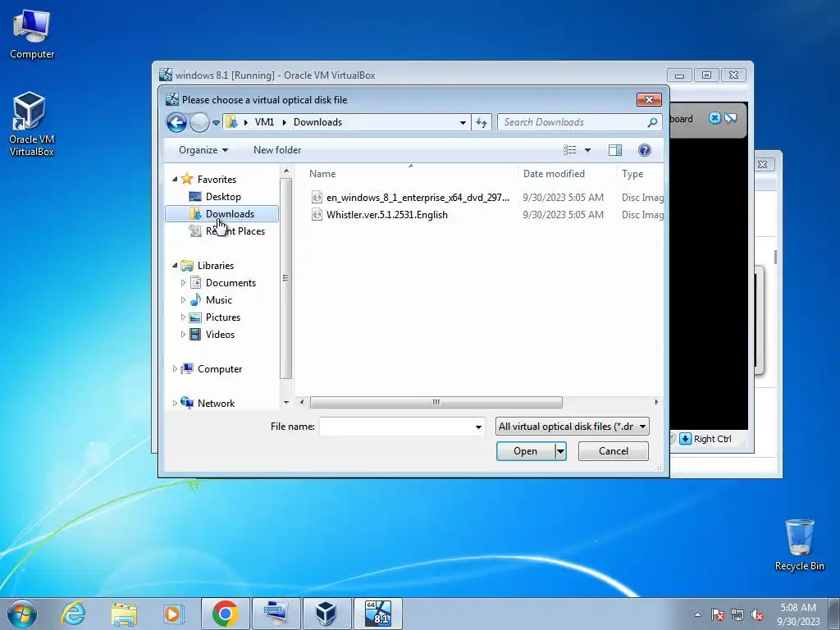Expand the Documents library node
The image size is (840, 630).
tap(183, 283)
